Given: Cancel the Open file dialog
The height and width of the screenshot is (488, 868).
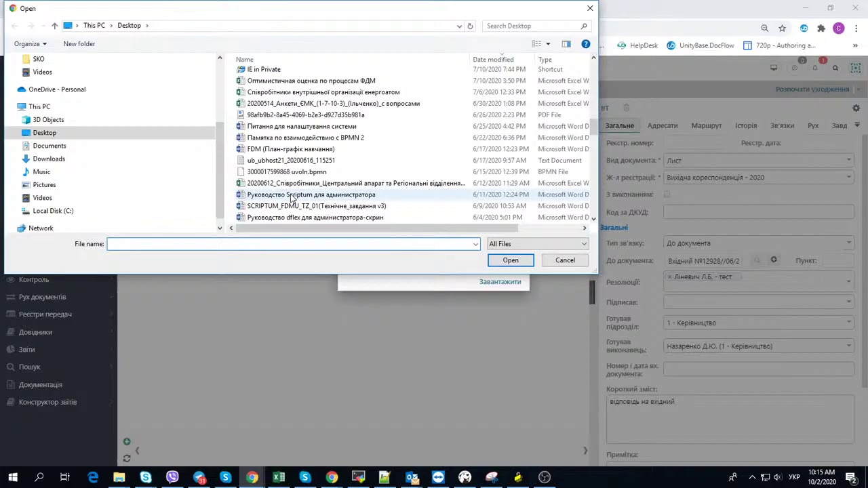Looking at the screenshot, I should (565, 260).
